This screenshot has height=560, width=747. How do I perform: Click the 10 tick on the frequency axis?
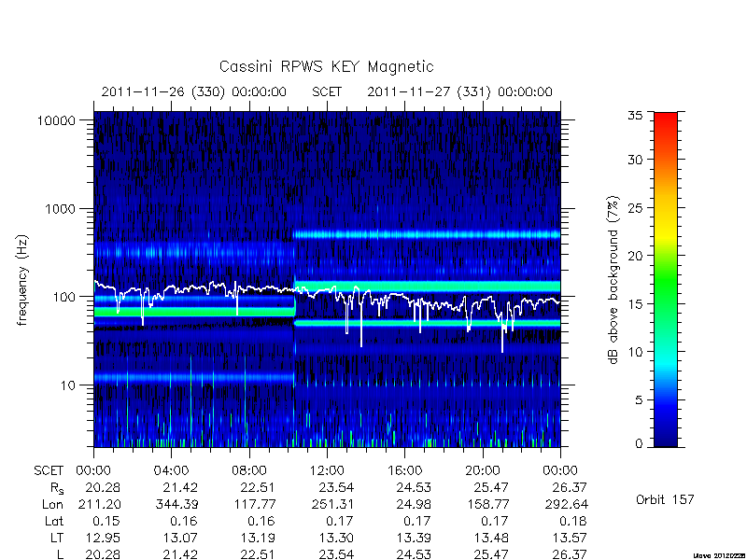pos(68,385)
